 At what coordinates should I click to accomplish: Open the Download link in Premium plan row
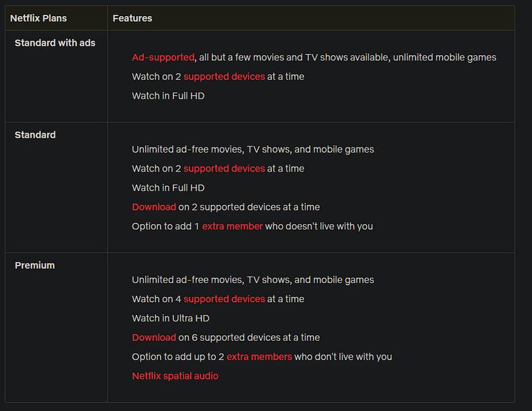click(x=154, y=338)
